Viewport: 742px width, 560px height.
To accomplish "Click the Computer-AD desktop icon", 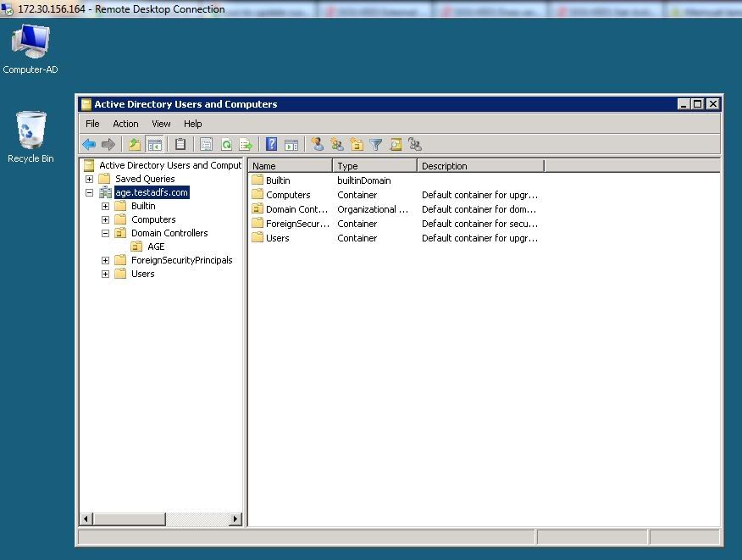I will click(30, 49).
